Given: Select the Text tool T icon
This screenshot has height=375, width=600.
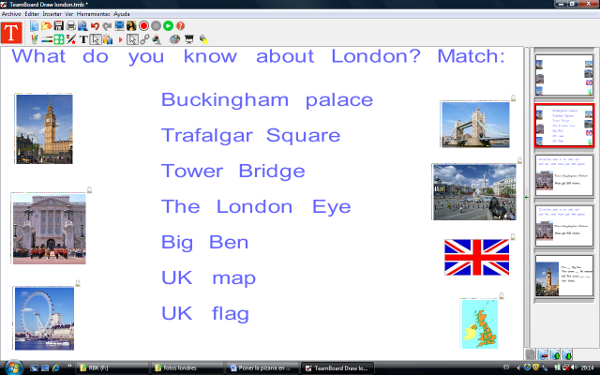Looking at the screenshot, I should 83,39.
